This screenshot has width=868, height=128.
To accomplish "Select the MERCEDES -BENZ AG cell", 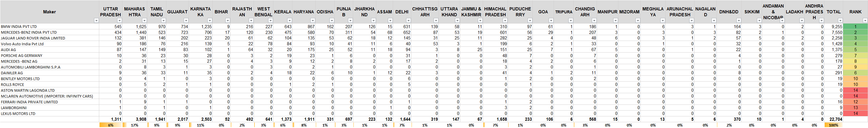I will (49, 62).
